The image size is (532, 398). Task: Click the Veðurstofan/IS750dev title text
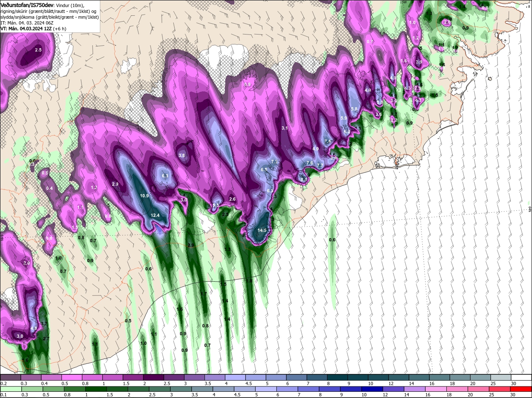coord(27,5)
